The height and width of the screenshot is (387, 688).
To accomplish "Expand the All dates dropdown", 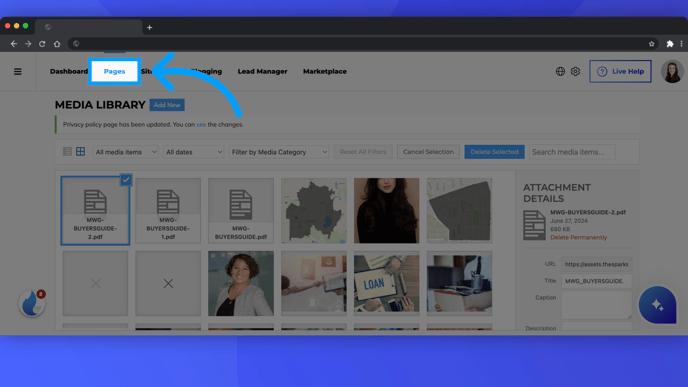I will (x=194, y=152).
